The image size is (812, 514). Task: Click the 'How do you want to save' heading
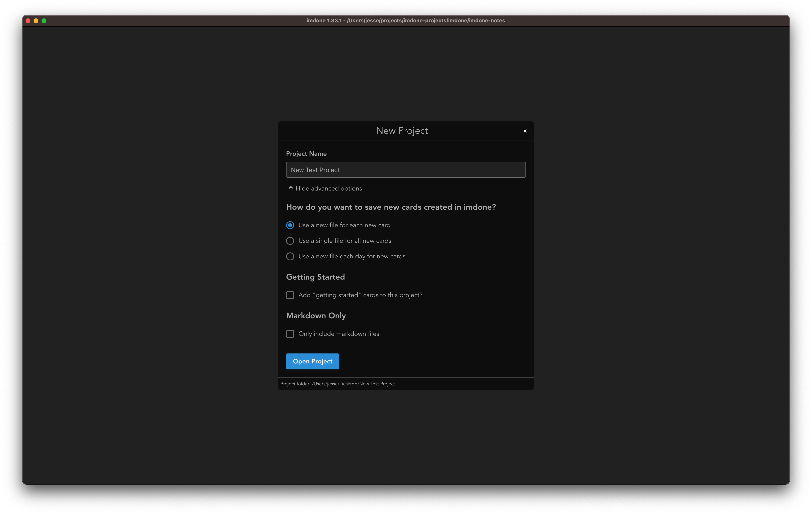[x=391, y=207]
